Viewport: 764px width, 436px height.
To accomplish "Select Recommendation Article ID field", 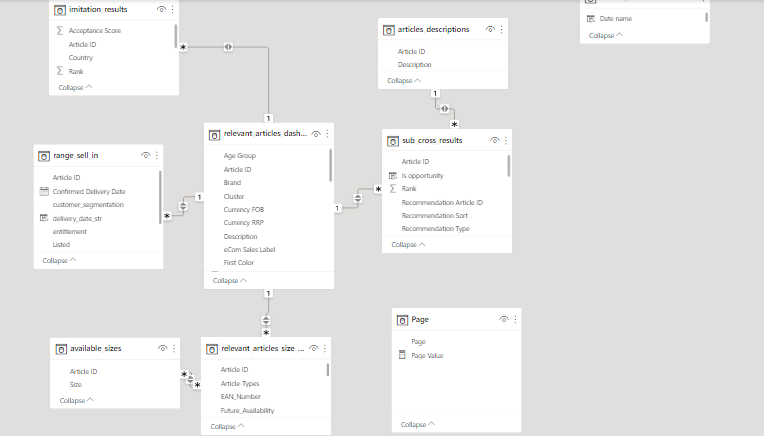I will (442, 203).
